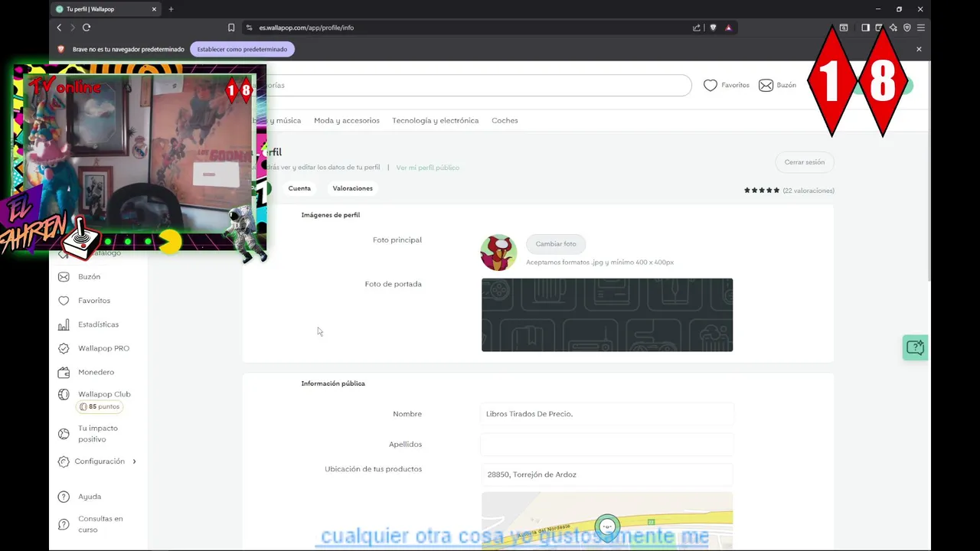Open the floating chat assistant widget

[915, 347]
